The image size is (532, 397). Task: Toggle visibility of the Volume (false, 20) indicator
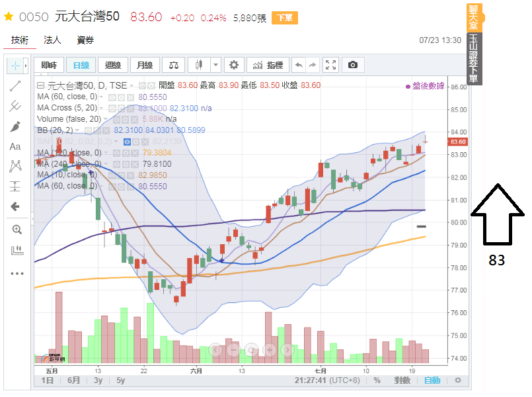(116, 120)
